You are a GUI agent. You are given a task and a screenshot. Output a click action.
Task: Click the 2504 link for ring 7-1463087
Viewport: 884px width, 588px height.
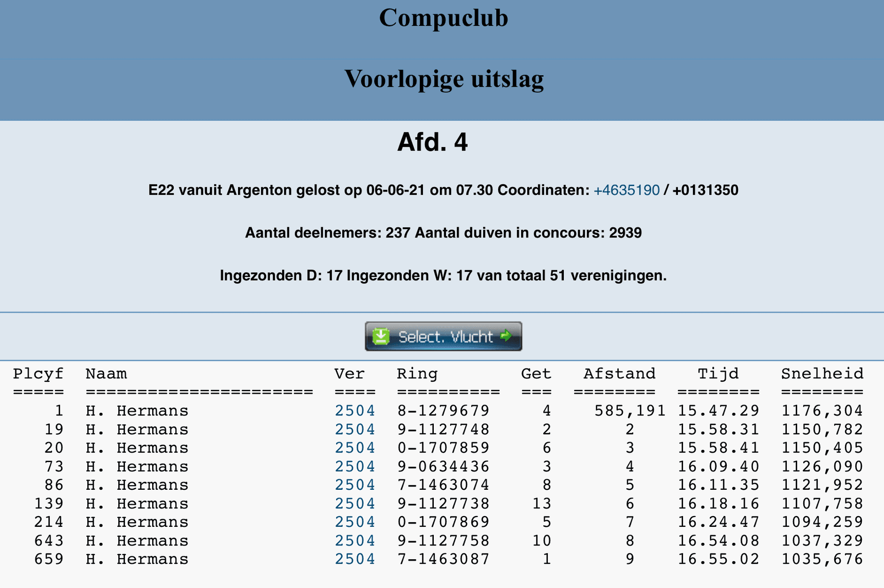point(355,559)
